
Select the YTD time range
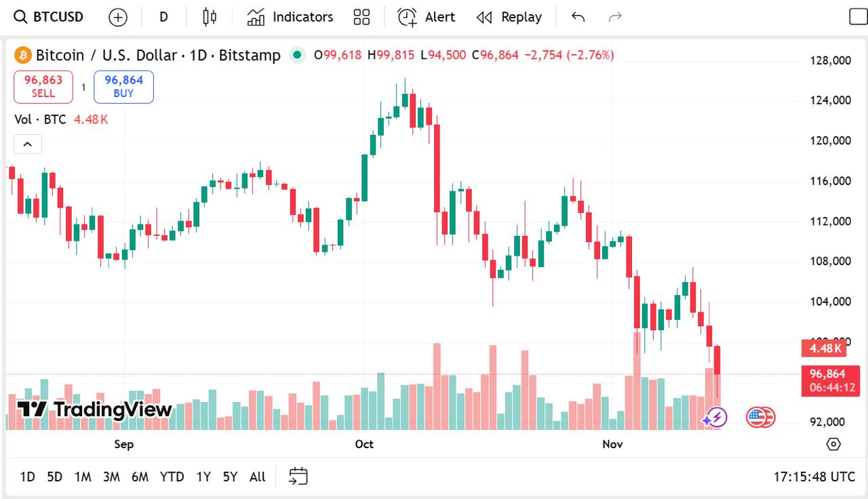click(x=172, y=477)
